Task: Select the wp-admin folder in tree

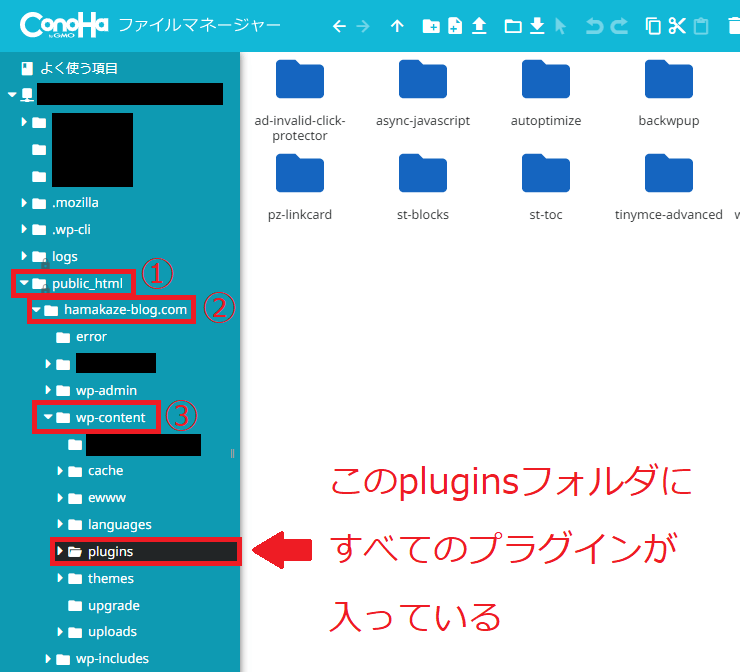Action: click(96, 390)
